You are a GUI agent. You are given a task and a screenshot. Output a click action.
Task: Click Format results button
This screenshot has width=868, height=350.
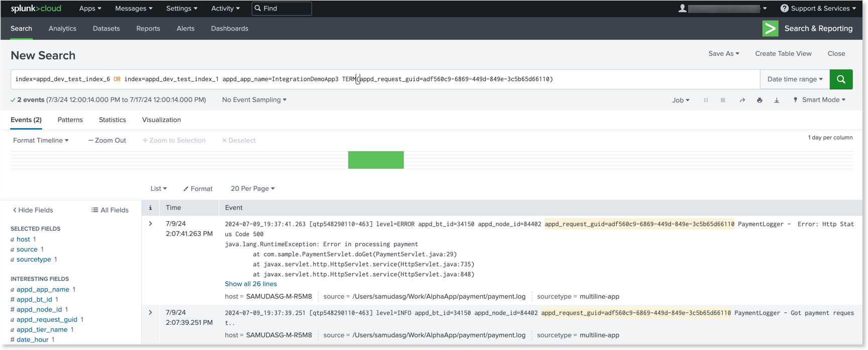[198, 189]
